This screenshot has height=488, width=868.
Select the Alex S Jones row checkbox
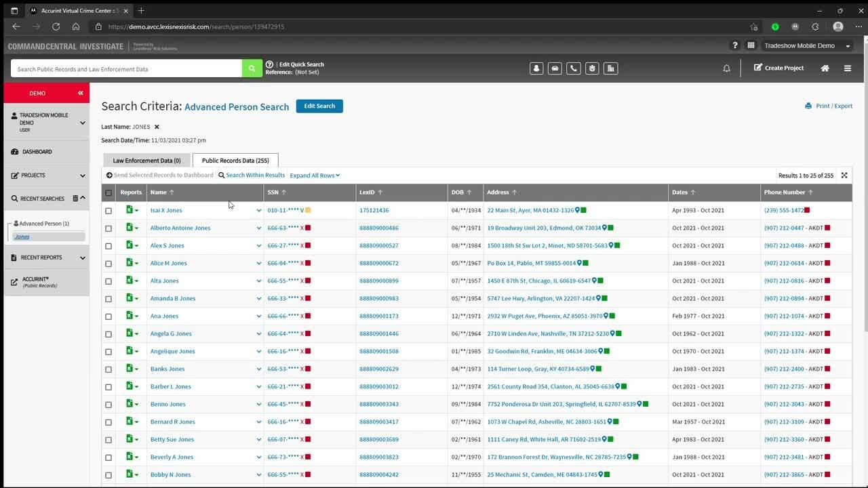(x=108, y=246)
